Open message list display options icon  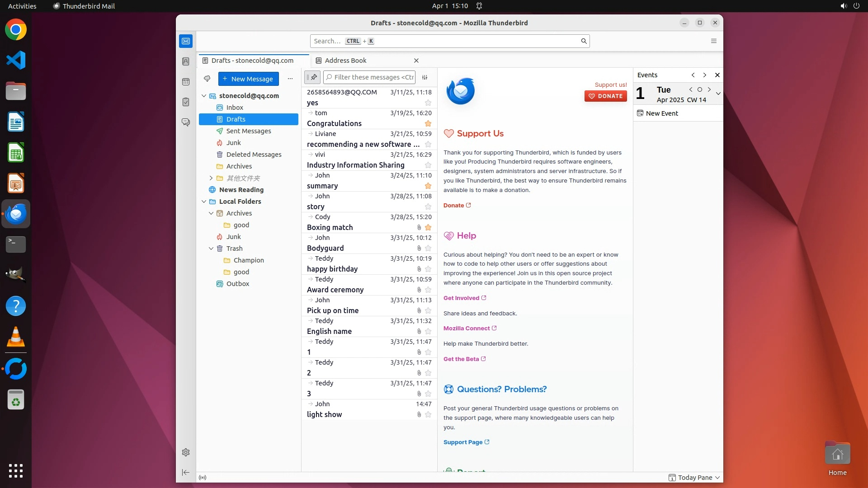(x=425, y=77)
